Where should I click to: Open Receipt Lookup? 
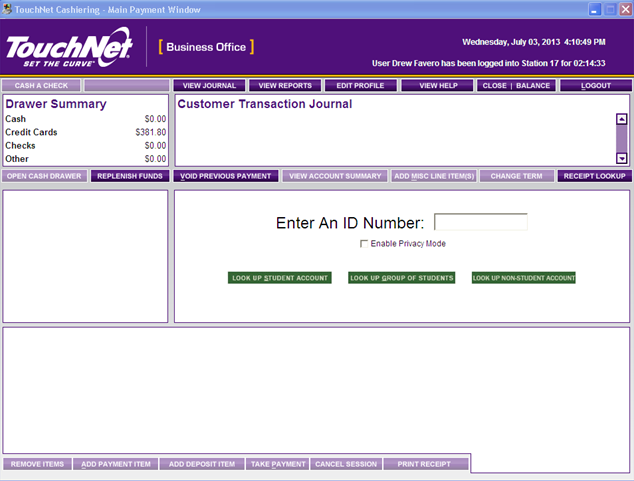coord(594,176)
